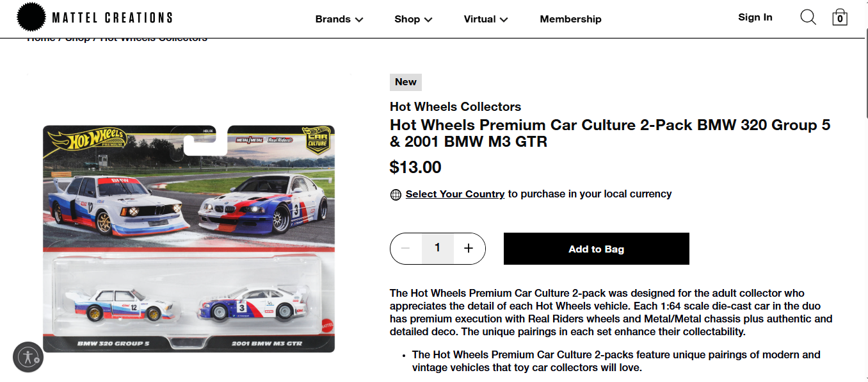868x382 pixels.
Task: Click the product title heading
Action: click(x=609, y=133)
